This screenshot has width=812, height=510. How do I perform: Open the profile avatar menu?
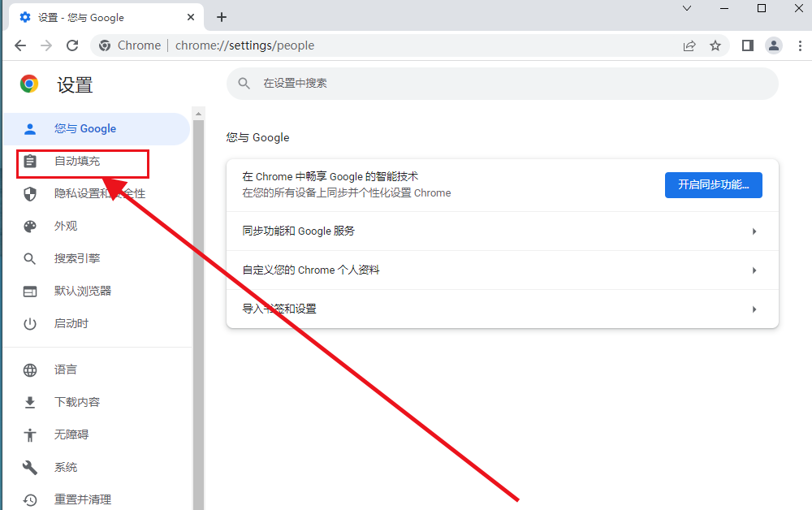(x=774, y=45)
